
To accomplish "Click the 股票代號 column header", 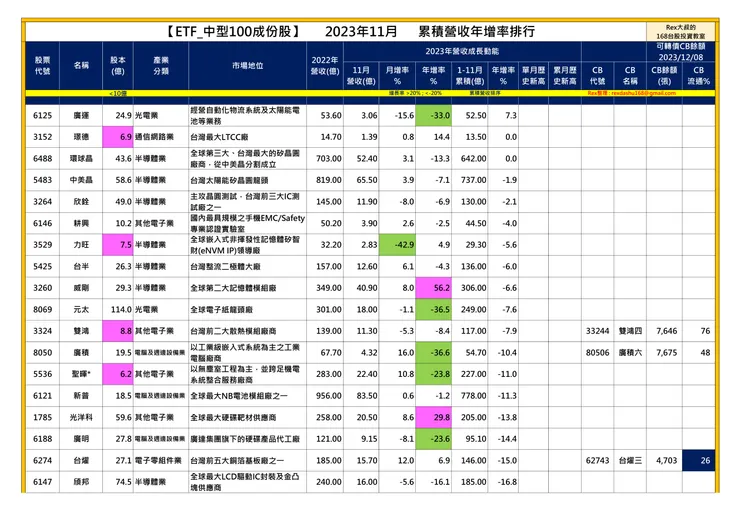I will [42, 66].
